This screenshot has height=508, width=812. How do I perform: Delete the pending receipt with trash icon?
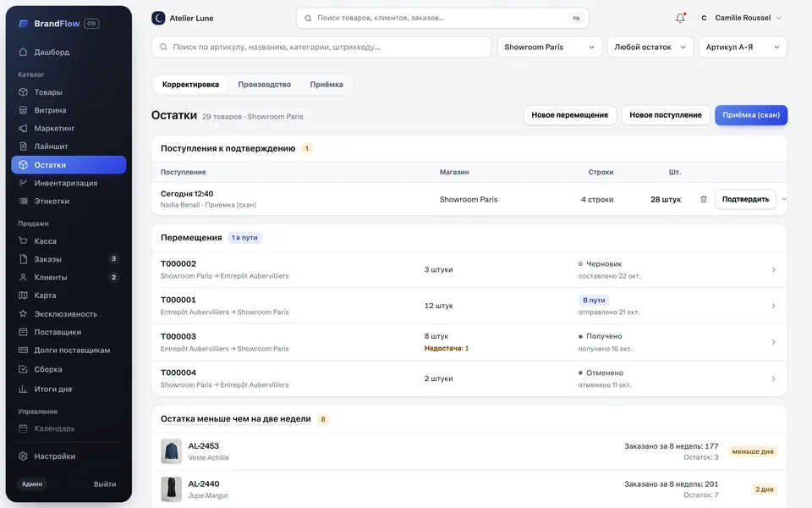[703, 199]
